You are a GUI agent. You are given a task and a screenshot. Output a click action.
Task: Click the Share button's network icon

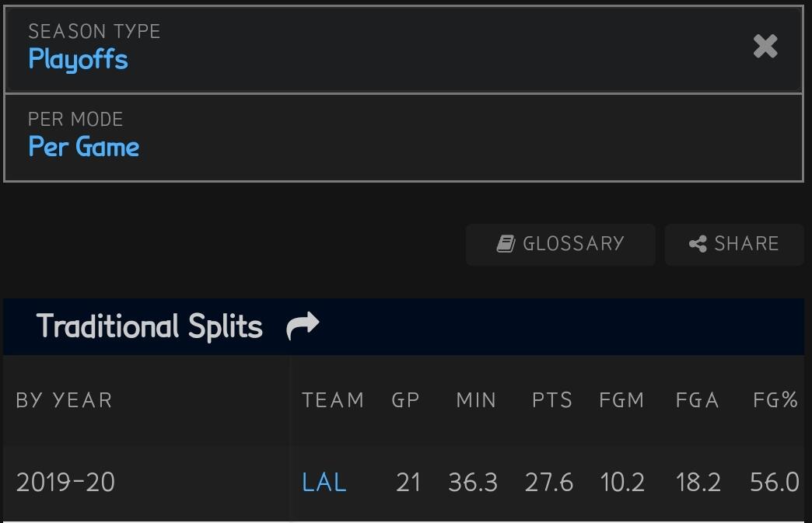tap(698, 244)
